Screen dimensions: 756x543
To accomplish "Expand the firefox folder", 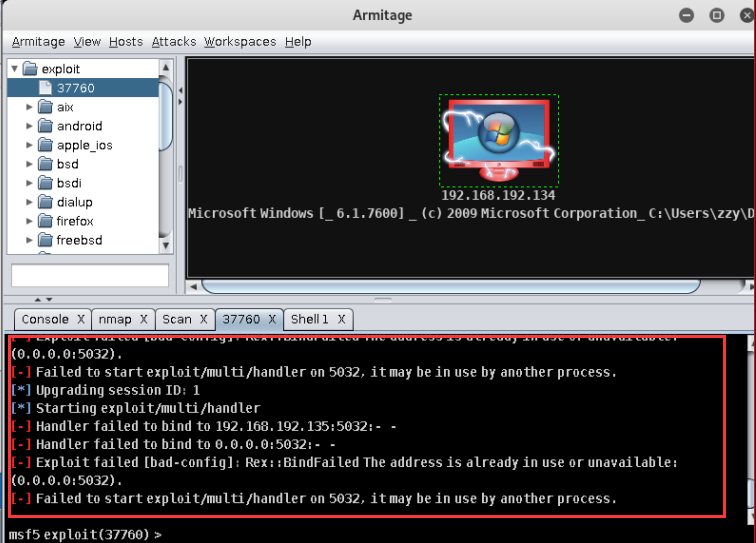I will [29, 221].
